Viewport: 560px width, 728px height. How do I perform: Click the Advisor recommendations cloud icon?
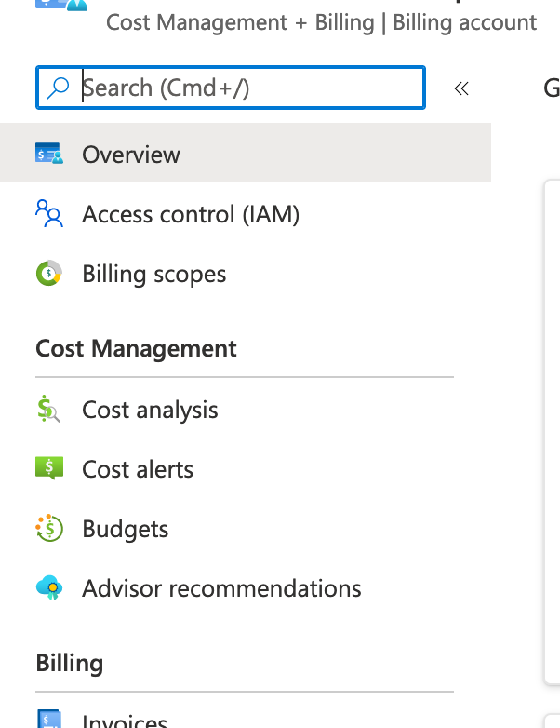48,588
